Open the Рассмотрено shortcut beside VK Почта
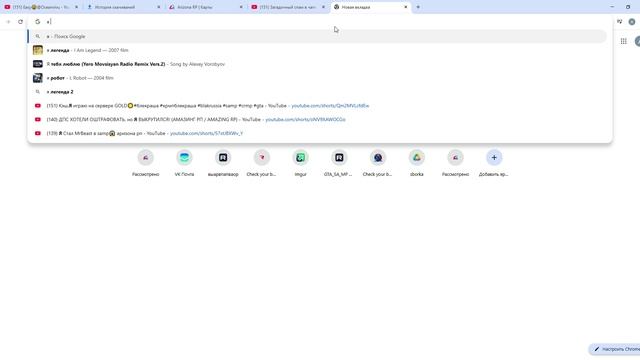This screenshot has height=360, width=640. click(x=145, y=162)
